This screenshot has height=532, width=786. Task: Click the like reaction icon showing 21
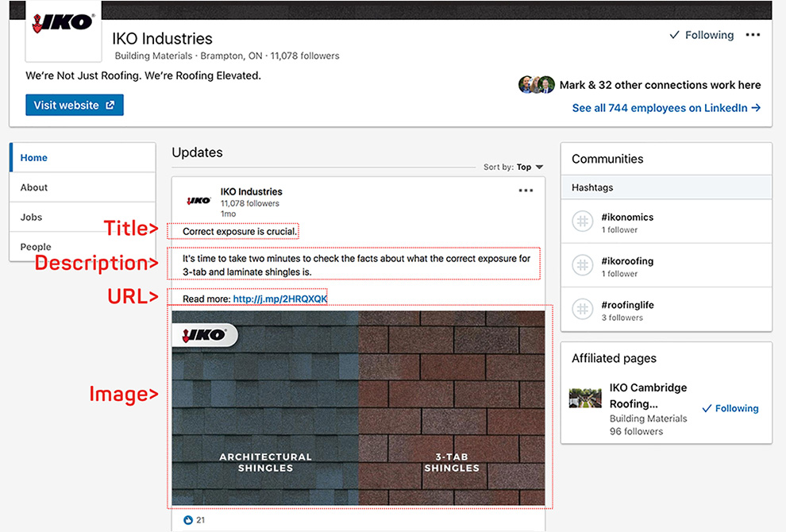tap(188, 519)
